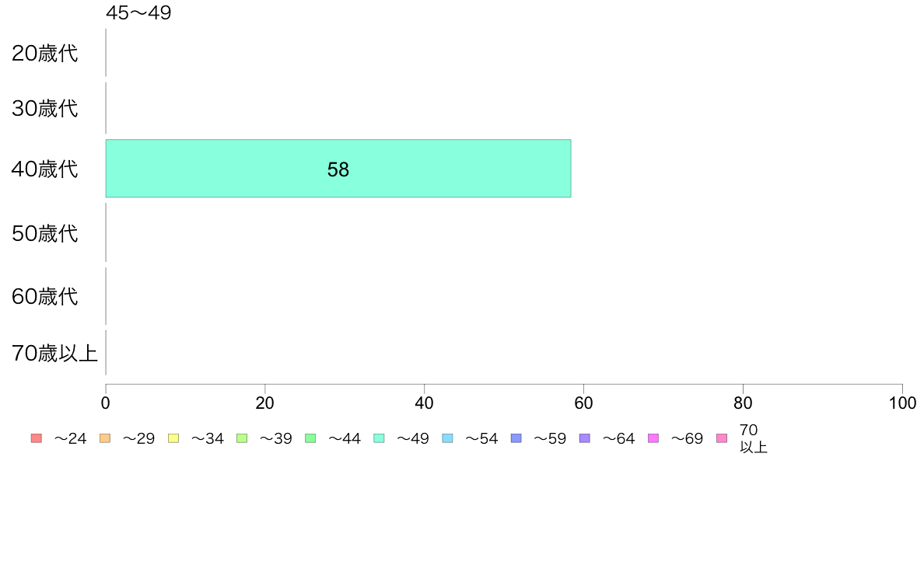This screenshot has height=572, width=924.
Task: Click the 70歳以上 axis label
Action: point(54,353)
